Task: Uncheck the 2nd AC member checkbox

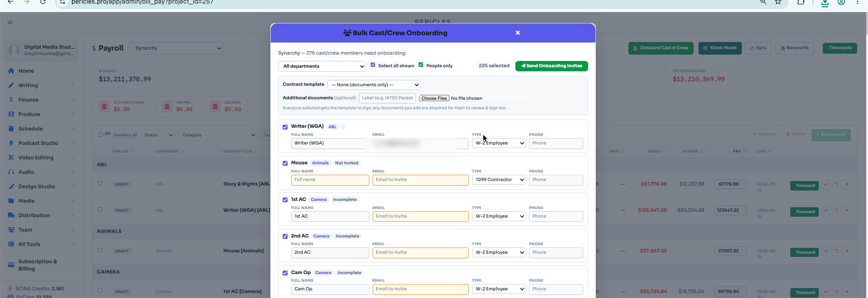Action: pyautogui.click(x=285, y=237)
